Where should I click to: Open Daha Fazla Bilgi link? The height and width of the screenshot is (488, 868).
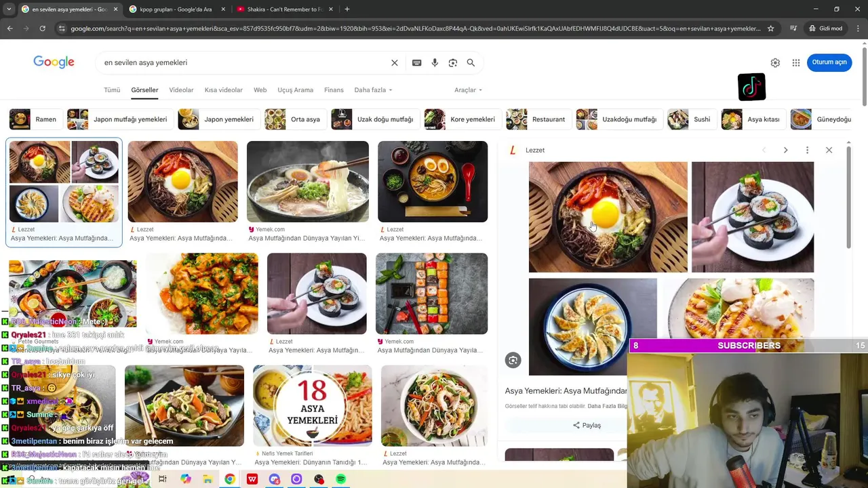click(608, 406)
